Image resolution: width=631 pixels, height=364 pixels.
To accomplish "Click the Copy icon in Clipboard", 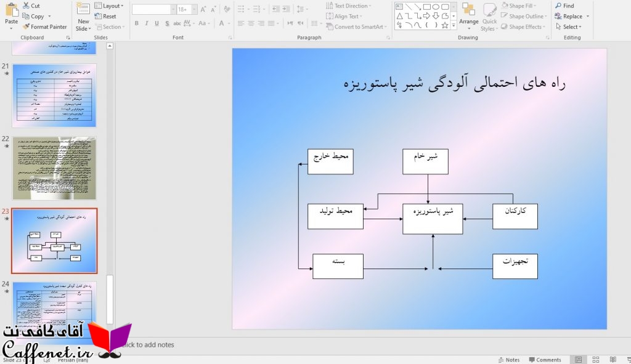I will (26, 16).
